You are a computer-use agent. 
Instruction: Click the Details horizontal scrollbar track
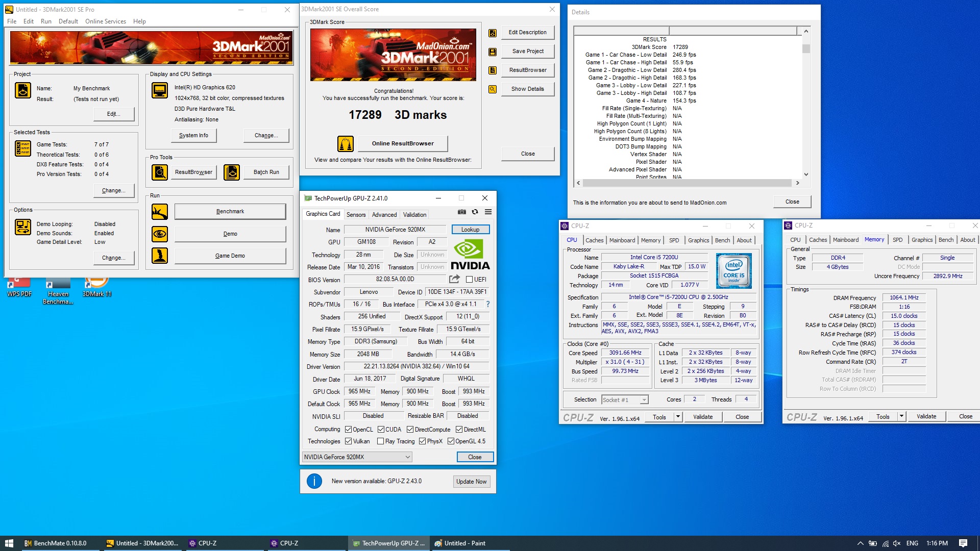(687, 183)
